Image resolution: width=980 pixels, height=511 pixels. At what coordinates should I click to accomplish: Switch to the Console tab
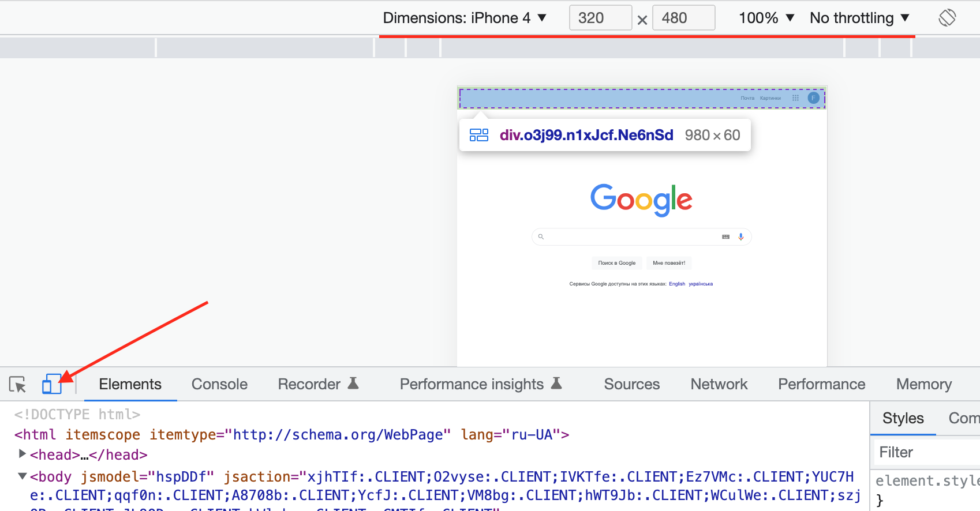click(x=219, y=384)
